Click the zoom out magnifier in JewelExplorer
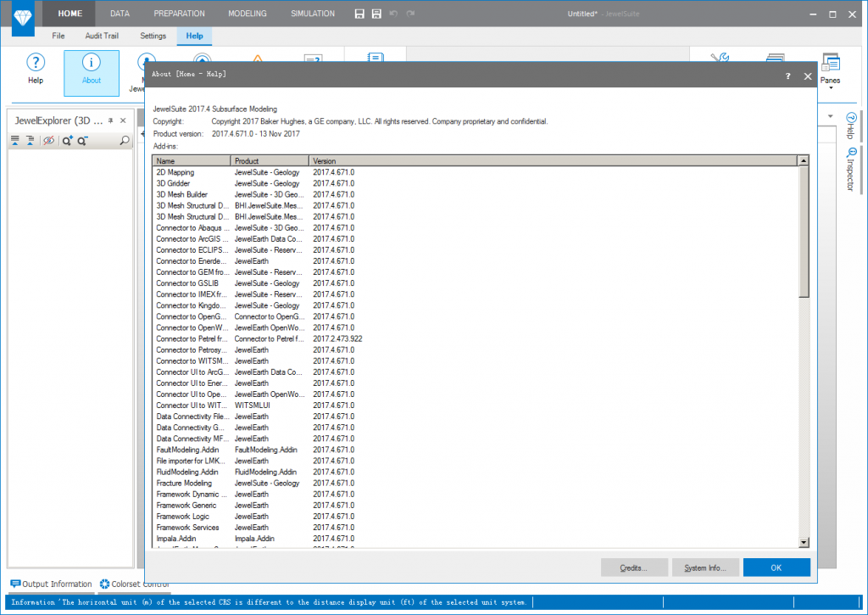The image size is (868, 615). [x=82, y=141]
